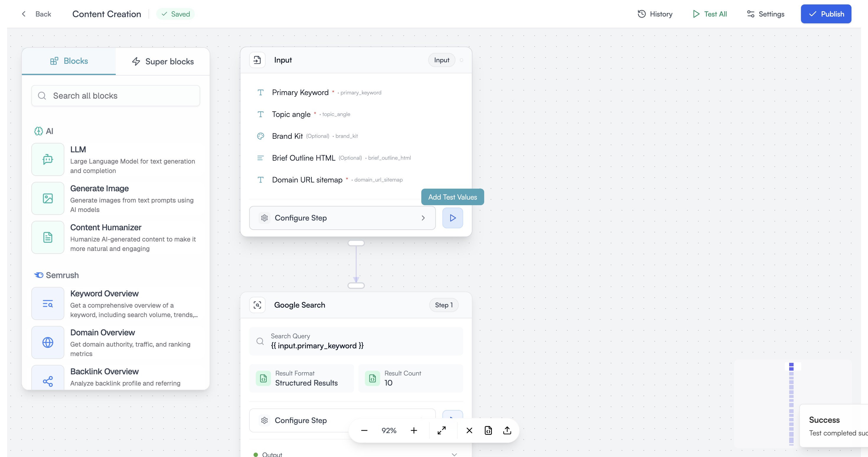Zoom in with the plus button
868x457 pixels.
(x=414, y=430)
